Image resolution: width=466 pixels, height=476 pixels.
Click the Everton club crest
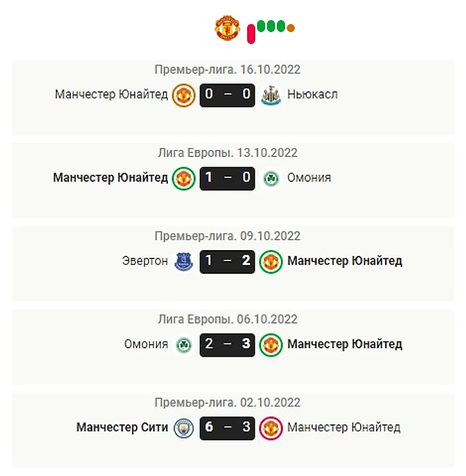click(x=184, y=261)
